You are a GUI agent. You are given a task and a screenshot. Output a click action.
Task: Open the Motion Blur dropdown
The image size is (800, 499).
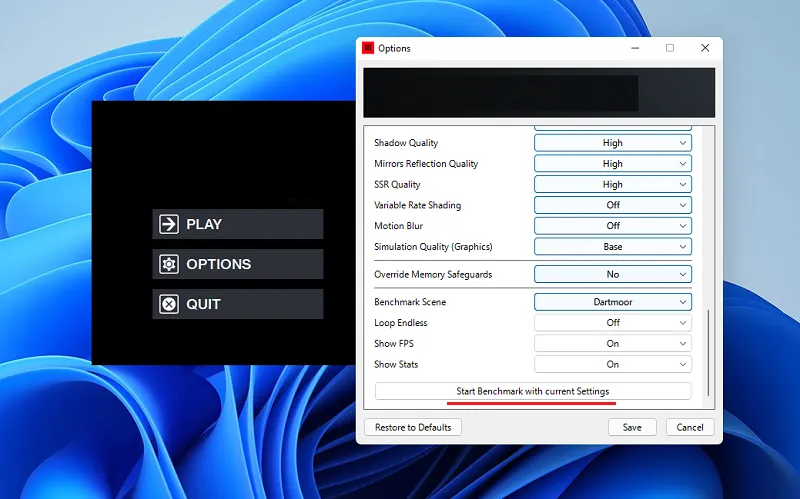613,226
